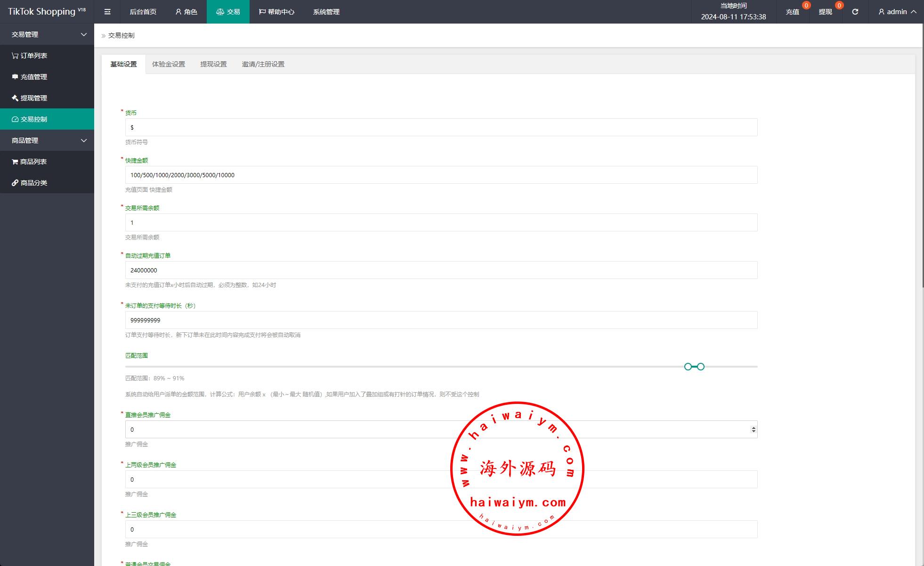Screen dimensions: 924x566
Task: Click the right handle of the 匹配范围 slider
Action: pos(701,367)
